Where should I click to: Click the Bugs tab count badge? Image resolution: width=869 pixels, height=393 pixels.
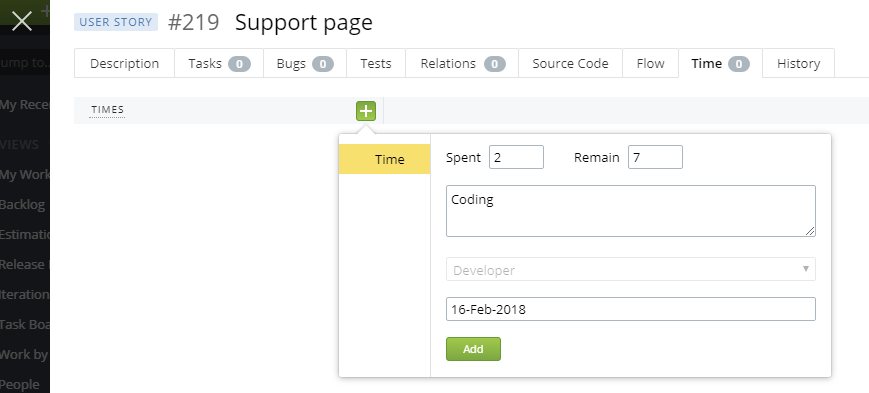323,64
